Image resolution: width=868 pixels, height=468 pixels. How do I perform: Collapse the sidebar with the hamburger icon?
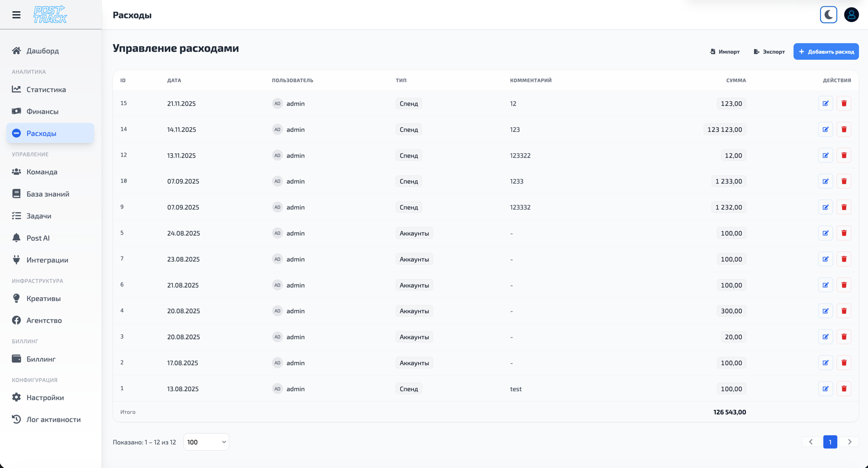click(16, 15)
